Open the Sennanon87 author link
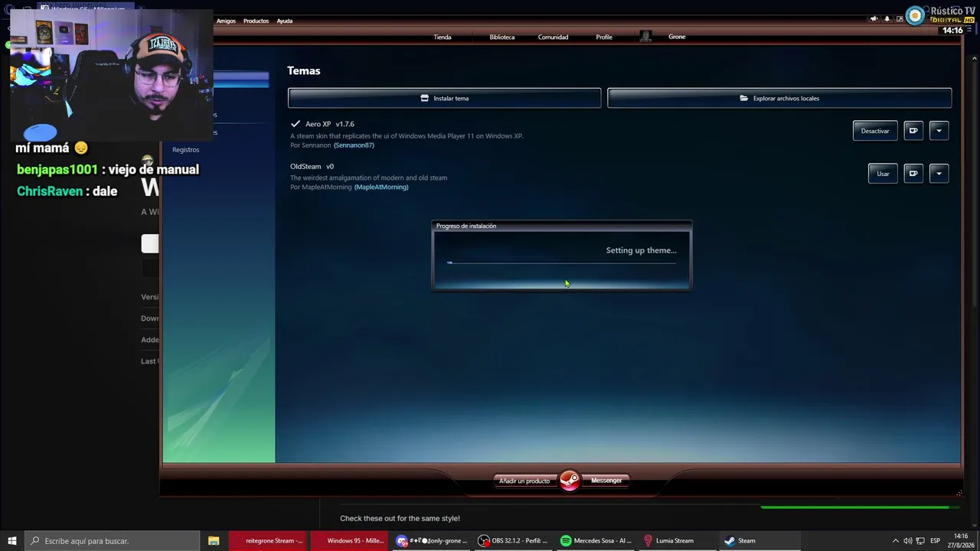Viewport: 980px width, 551px height. [354, 145]
